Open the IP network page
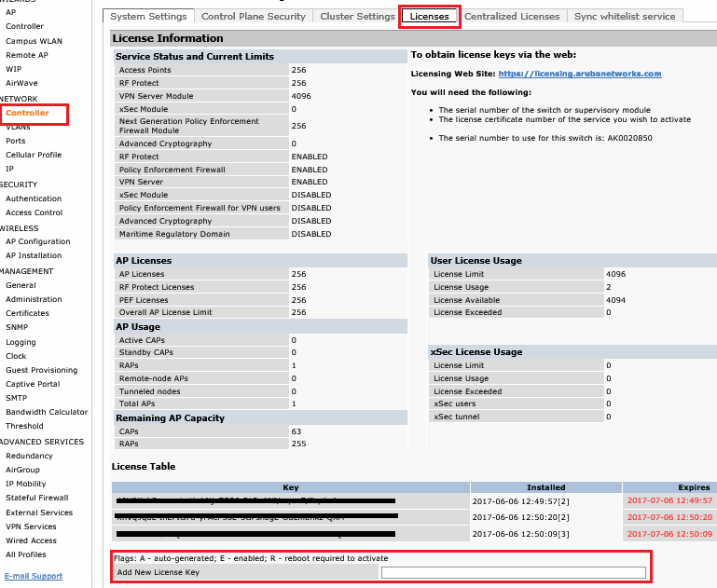This screenshot has width=717, height=588. point(9,169)
